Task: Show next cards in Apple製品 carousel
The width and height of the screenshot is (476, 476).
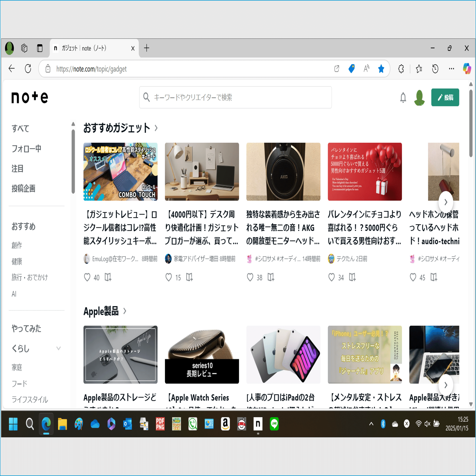Action: pos(446,385)
